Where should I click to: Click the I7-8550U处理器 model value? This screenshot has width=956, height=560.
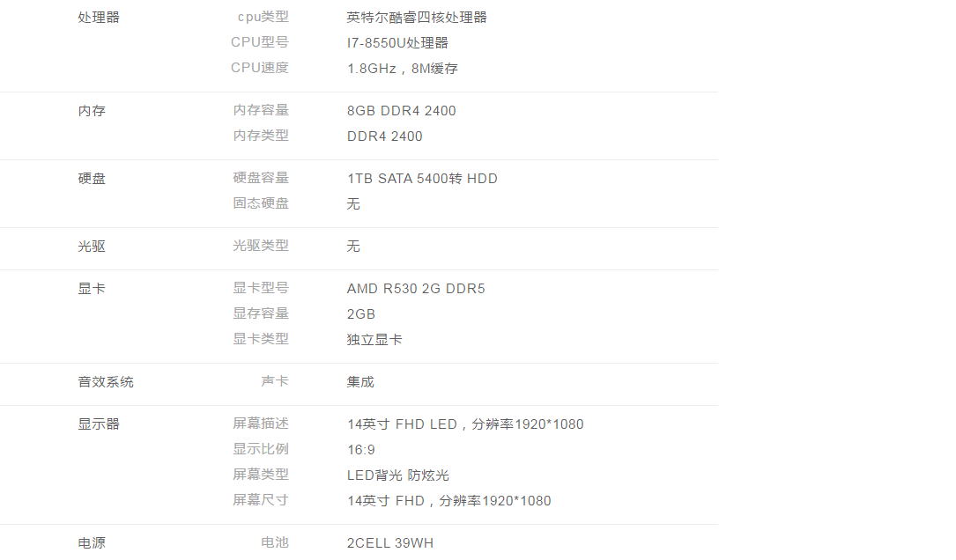click(x=397, y=43)
